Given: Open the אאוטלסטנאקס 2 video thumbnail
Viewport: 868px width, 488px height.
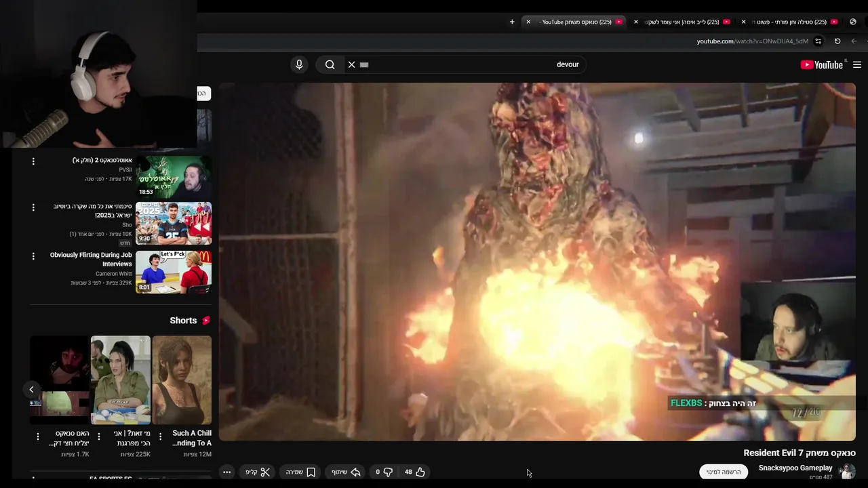Looking at the screenshot, I should pos(174,177).
